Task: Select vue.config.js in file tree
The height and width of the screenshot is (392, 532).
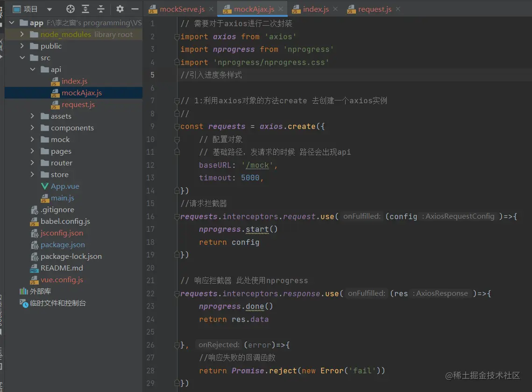Action: click(62, 280)
